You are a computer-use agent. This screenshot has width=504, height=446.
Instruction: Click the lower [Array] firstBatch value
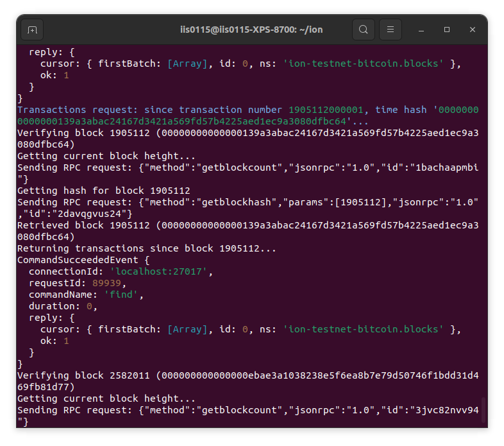point(187,329)
